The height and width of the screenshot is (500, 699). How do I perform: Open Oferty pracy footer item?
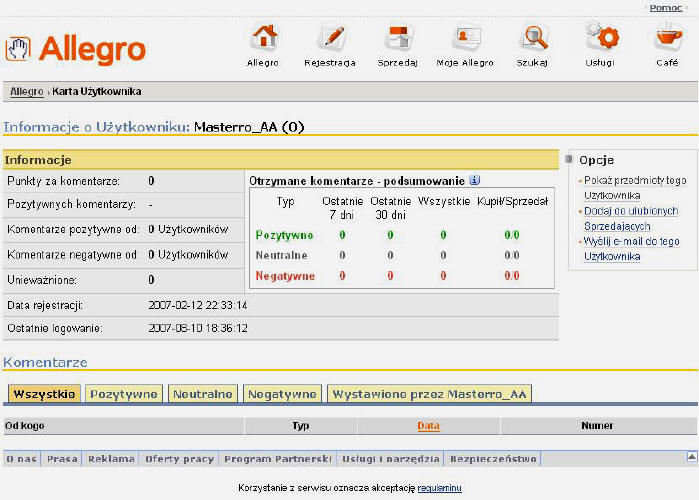click(x=179, y=459)
